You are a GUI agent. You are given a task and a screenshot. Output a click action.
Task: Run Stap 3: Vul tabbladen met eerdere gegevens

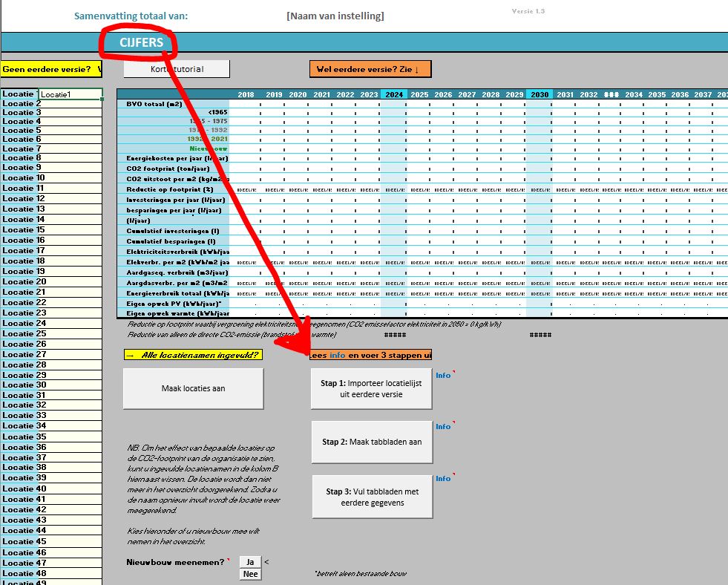[x=373, y=497]
